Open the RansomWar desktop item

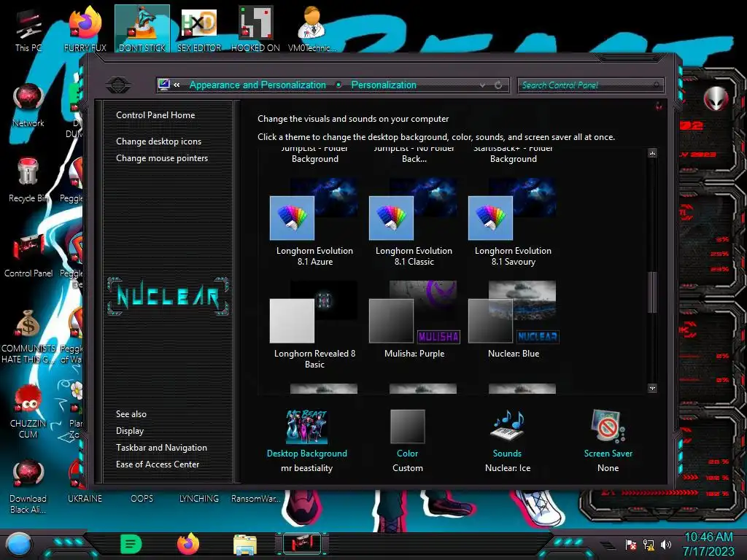tap(256, 499)
